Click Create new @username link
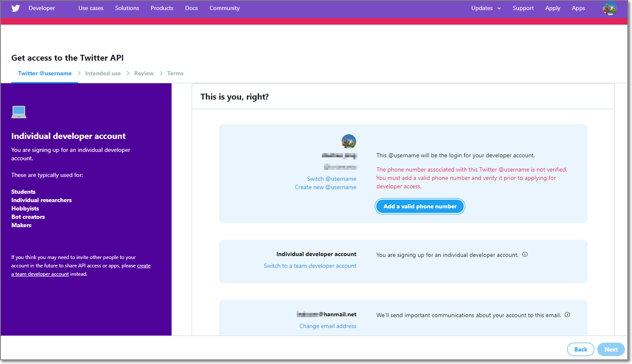This screenshot has width=632, height=364. (326, 187)
